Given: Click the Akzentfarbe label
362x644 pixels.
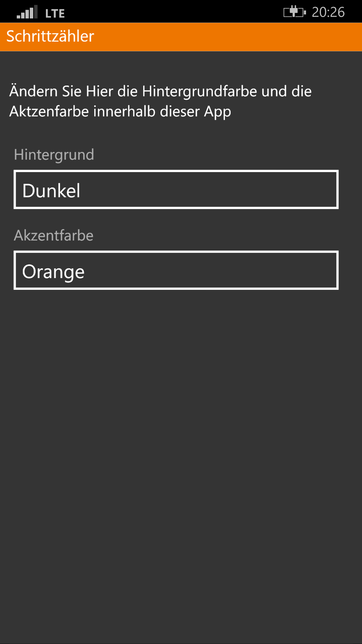Looking at the screenshot, I should (54, 235).
